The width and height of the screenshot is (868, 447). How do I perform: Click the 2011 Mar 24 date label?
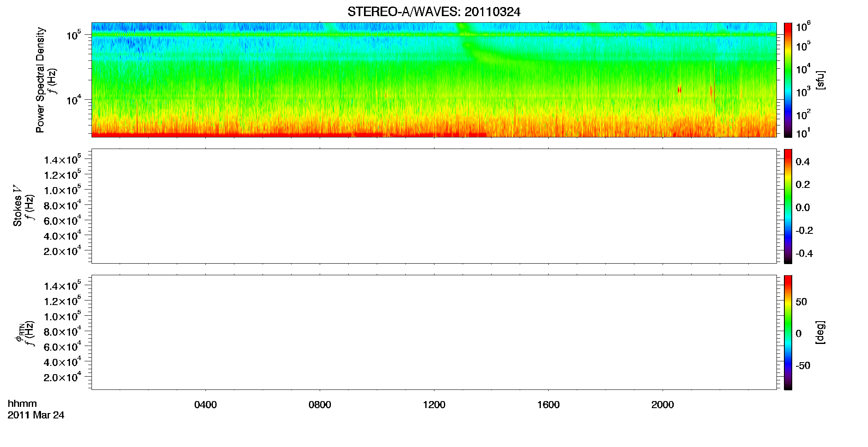(36, 415)
